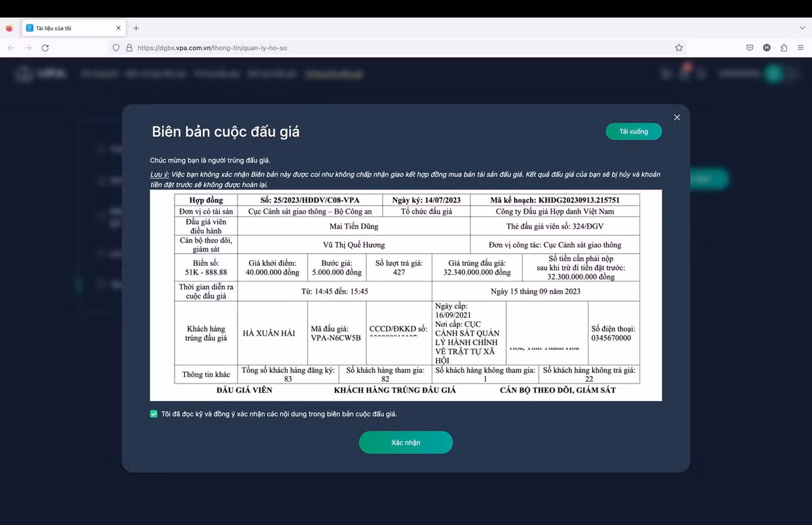Viewport: 812px width, 525px height.
Task: Click the dgbs.vpa.com.vn address bar
Action: pyautogui.click(x=338, y=48)
